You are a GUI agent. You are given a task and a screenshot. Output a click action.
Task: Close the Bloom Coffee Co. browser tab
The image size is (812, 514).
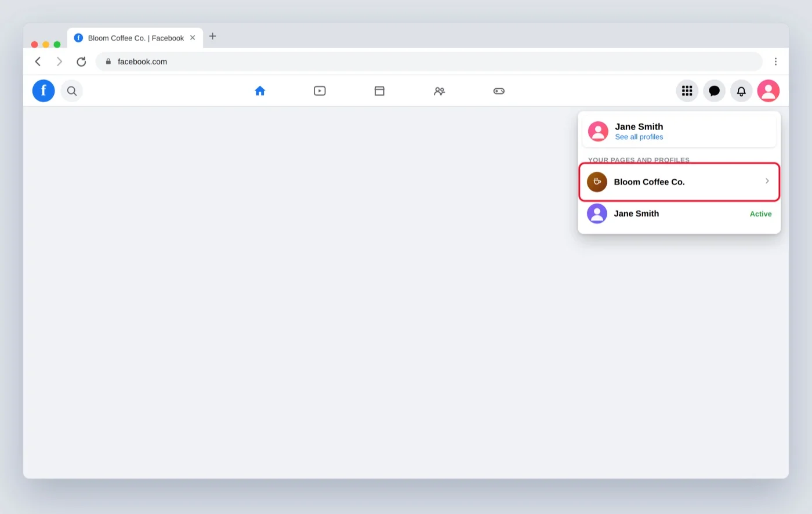tap(193, 38)
